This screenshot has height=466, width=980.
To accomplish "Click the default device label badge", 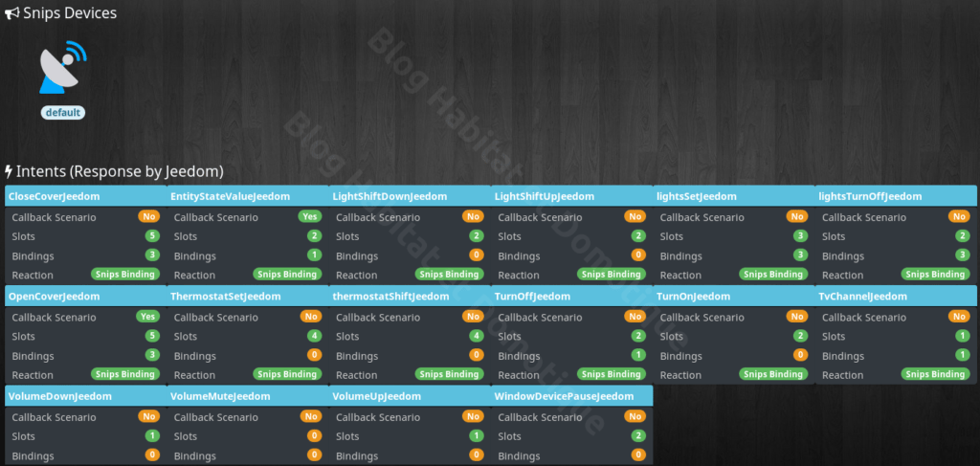I will 63,113.
